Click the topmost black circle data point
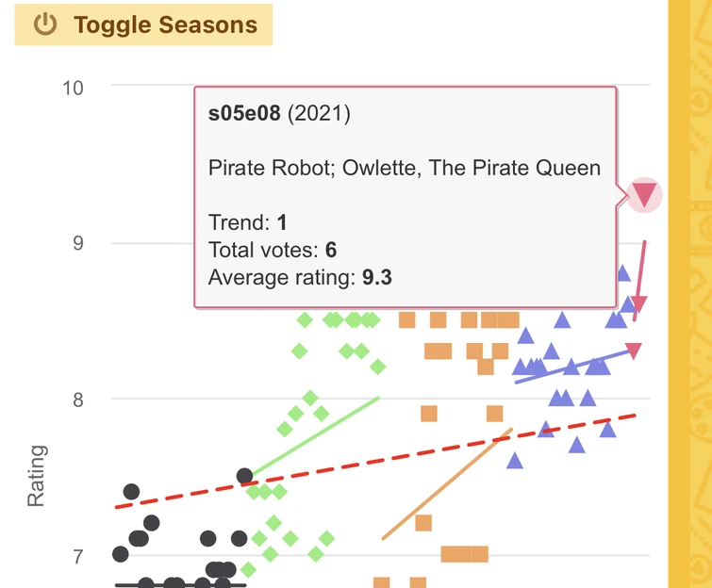 (131, 492)
